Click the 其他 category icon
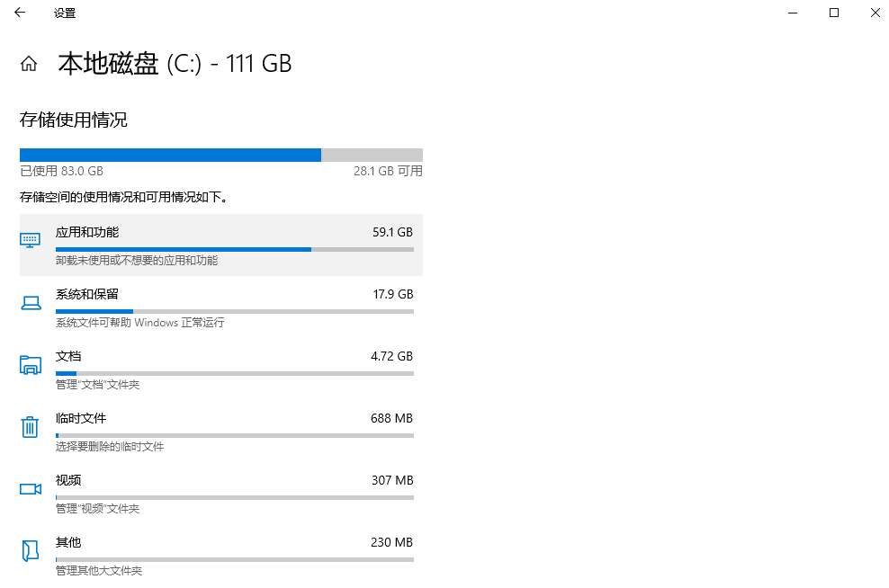 click(x=31, y=551)
